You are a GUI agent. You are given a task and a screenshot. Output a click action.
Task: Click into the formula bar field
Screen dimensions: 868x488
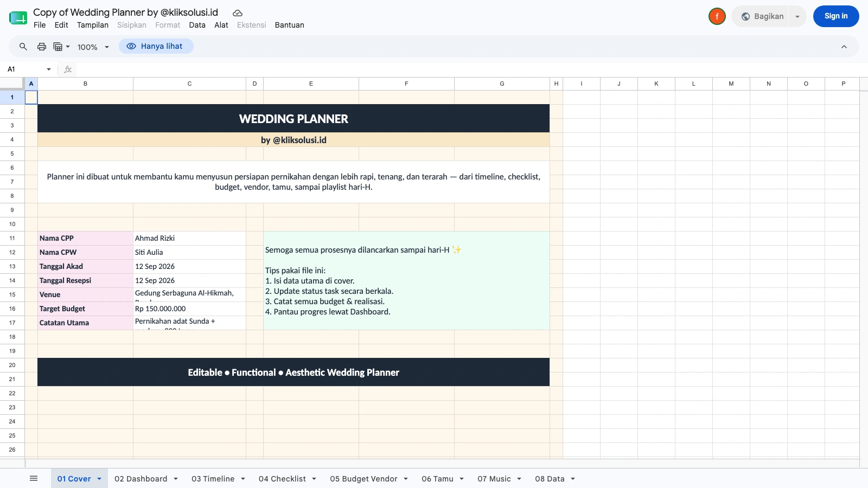pos(472,69)
